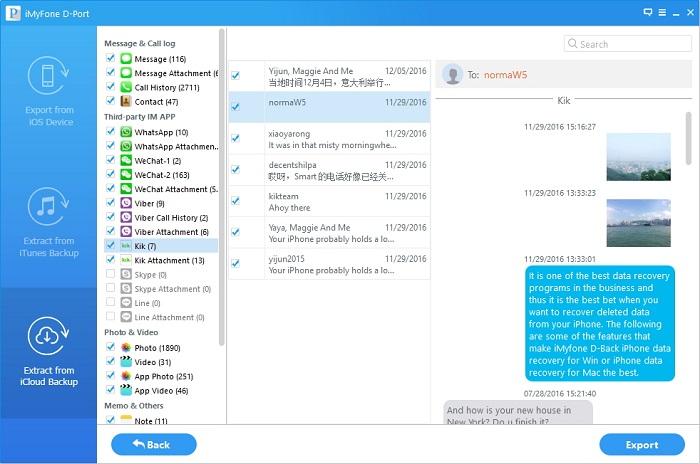Click the Viber Attachment icon
Screen dimensions: 700x464
126,231
